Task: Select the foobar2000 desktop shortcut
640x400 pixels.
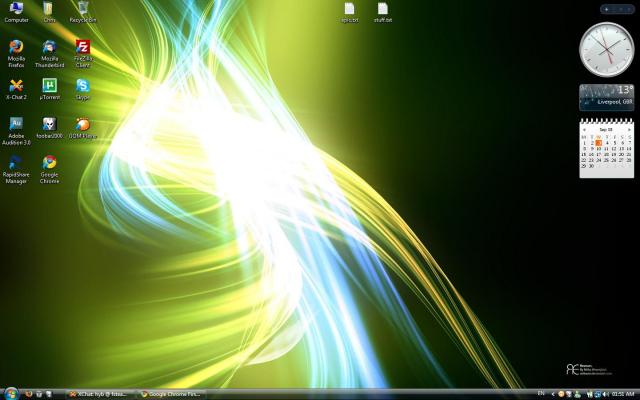Action: pos(49,128)
